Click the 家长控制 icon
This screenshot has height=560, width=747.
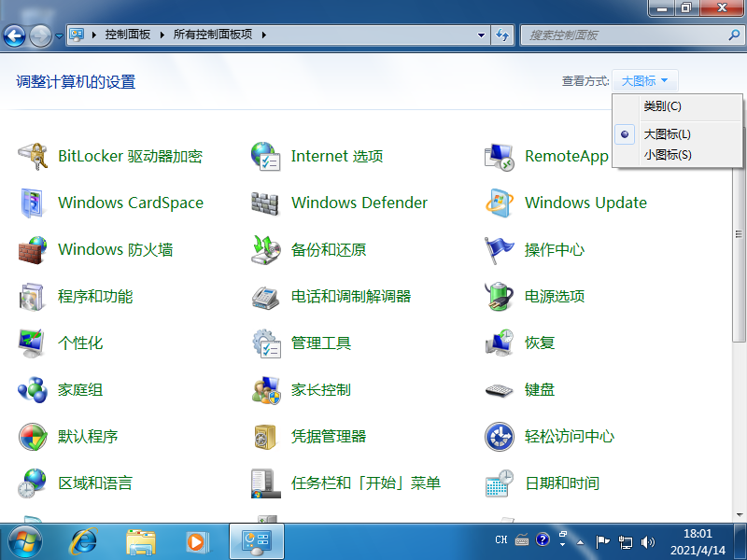click(266, 390)
